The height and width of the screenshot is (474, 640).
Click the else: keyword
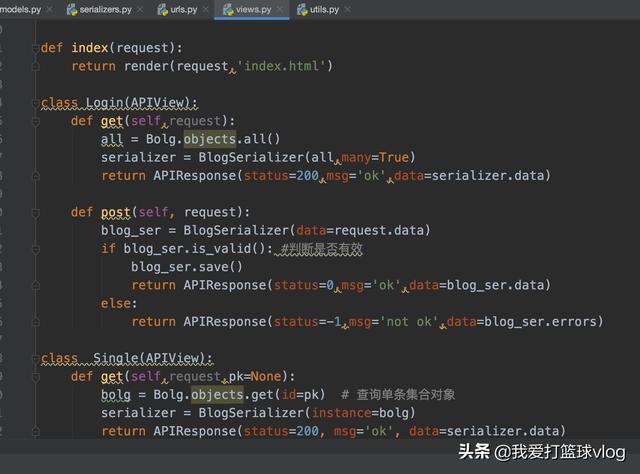coord(119,303)
